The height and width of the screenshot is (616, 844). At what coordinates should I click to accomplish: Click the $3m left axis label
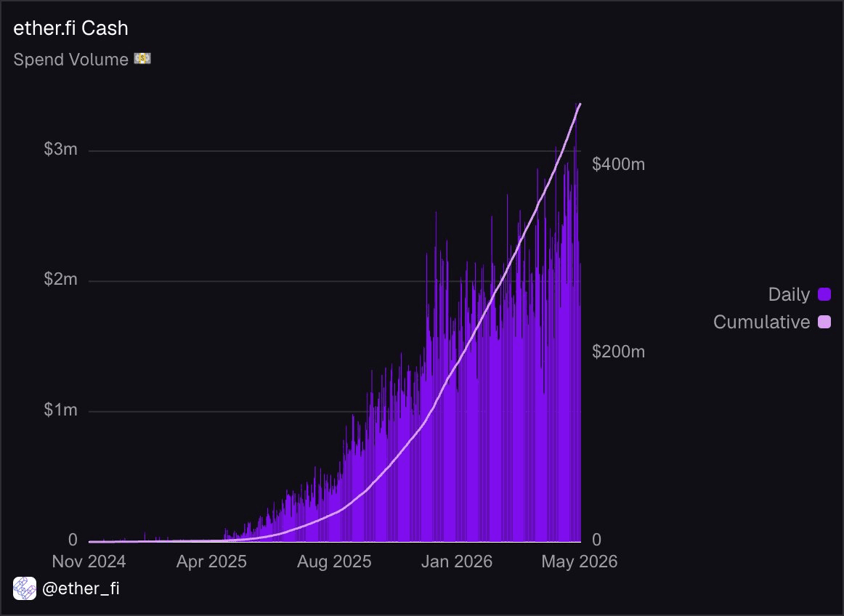click(x=61, y=149)
